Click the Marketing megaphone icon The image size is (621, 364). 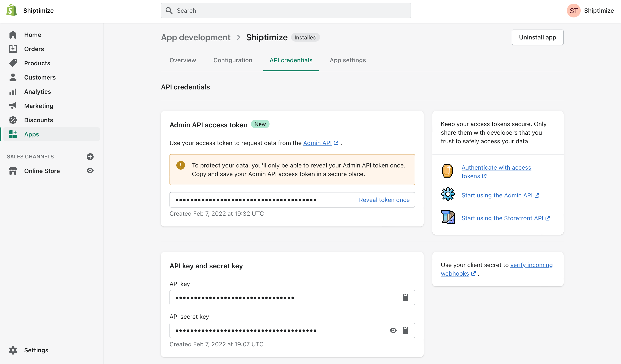(x=13, y=106)
